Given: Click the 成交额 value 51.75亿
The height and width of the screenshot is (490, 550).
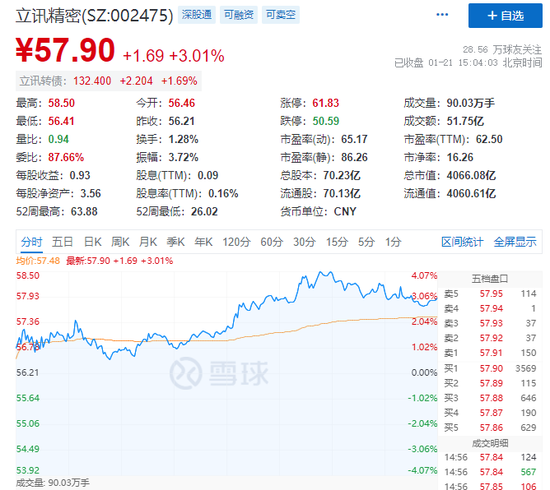Looking at the screenshot, I should coord(465,121).
